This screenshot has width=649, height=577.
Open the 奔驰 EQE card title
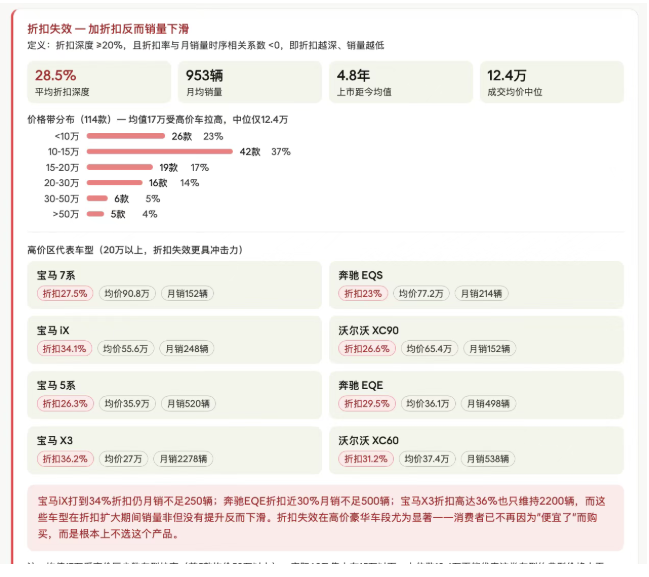pos(361,385)
